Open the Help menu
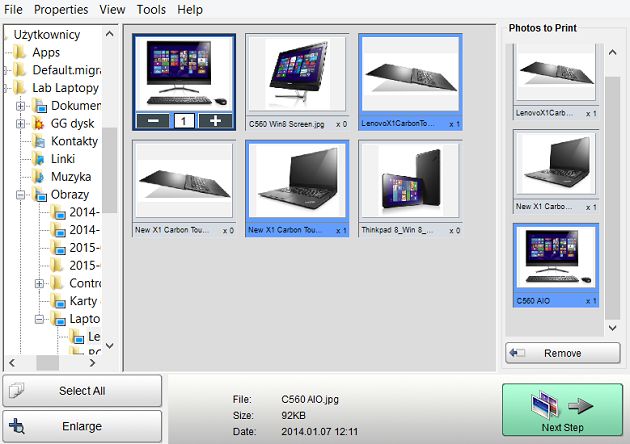The height and width of the screenshot is (444, 630). click(190, 9)
